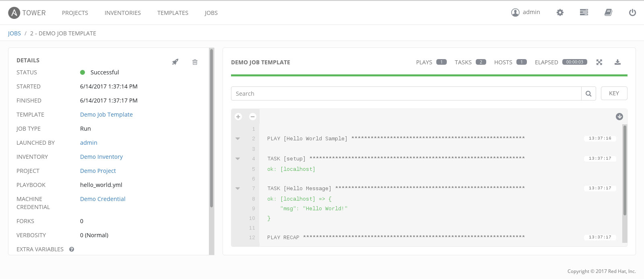Viewport: 644px width, 279px height.
Task: Collapse all output with minus icon
Action: 253,117
